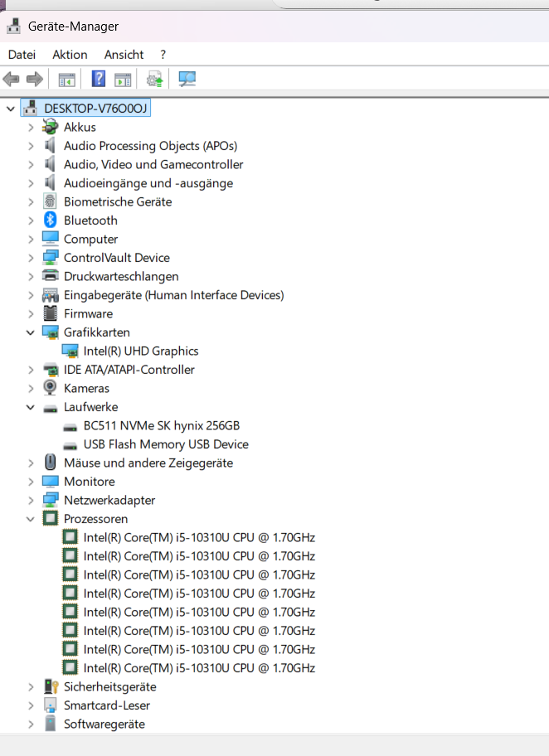Expand the Kameras category
The height and width of the screenshot is (756, 549).
click(31, 388)
